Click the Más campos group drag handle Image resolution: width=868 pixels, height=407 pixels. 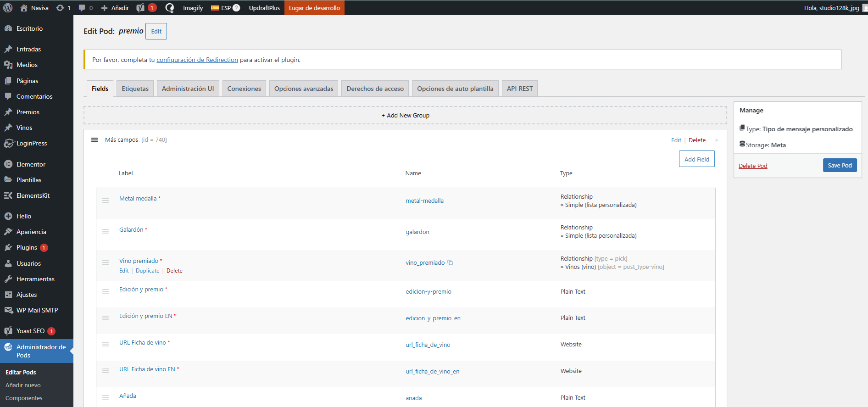[95, 140]
